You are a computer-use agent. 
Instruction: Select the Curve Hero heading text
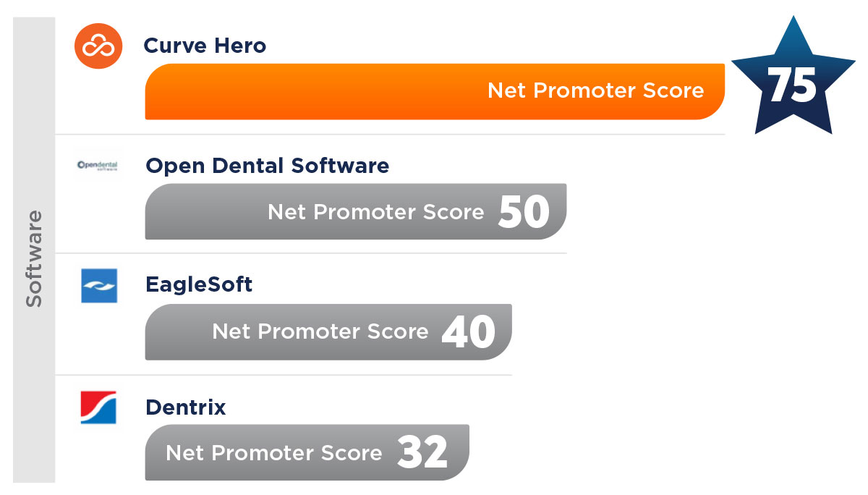click(x=205, y=46)
